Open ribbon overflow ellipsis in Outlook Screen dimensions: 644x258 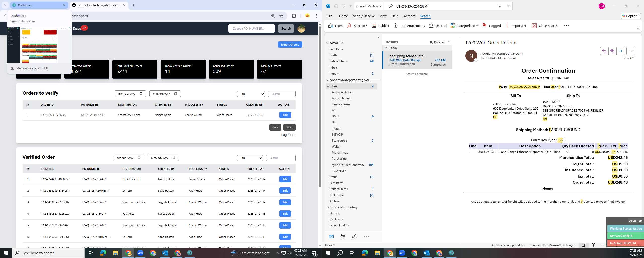(566, 26)
